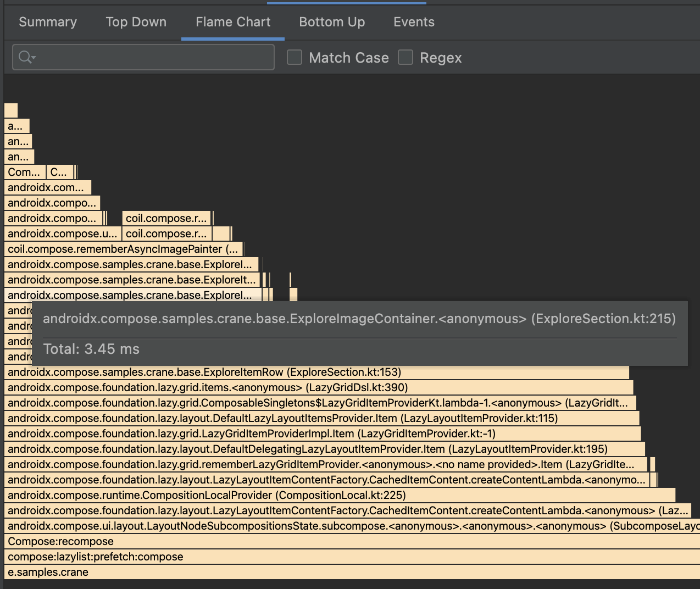This screenshot has width=700, height=589.
Task: Select the LayoutNodeSubcompositionsState.subcompose frame
Action: click(x=275, y=526)
